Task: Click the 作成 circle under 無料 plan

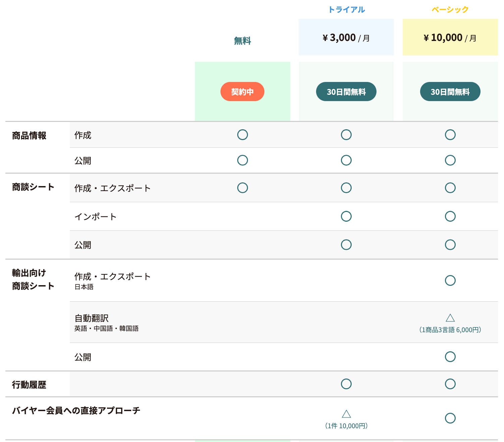Action: 242,135
